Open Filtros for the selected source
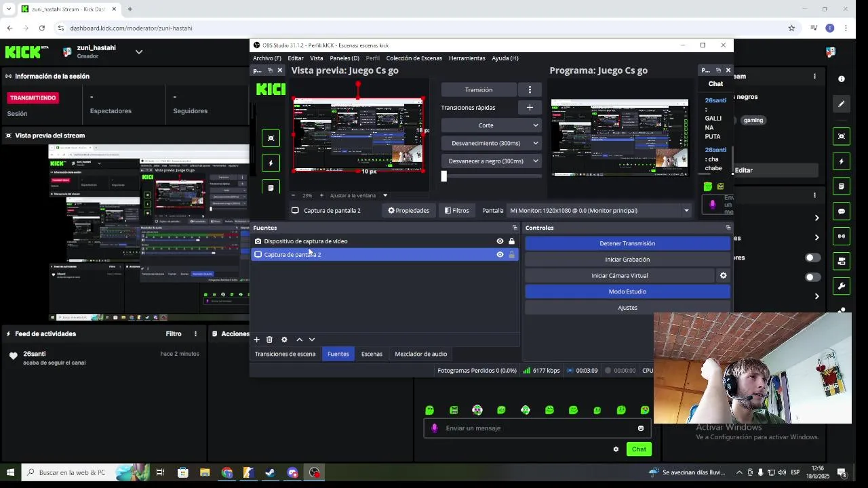Screen dimensions: 868x488 coord(456,210)
